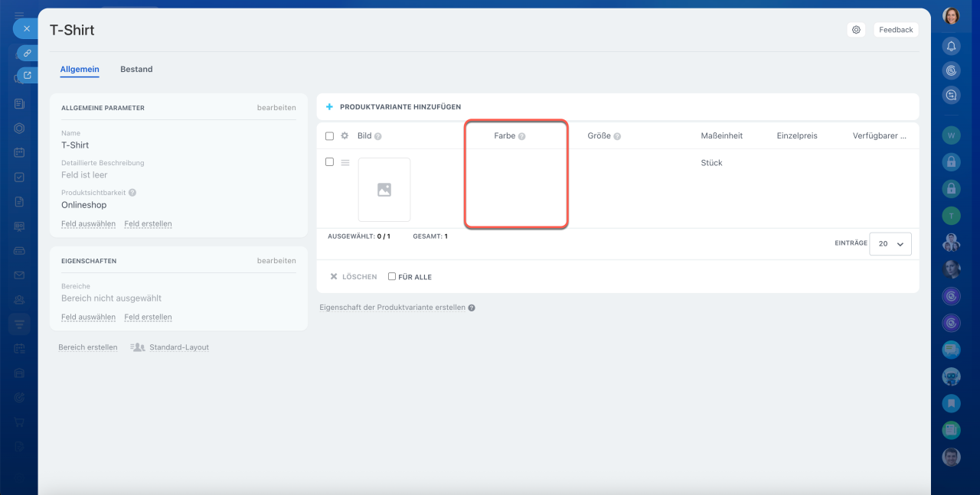Click the Feedback button
Screen dimensions: 980x495
[896, 30]
